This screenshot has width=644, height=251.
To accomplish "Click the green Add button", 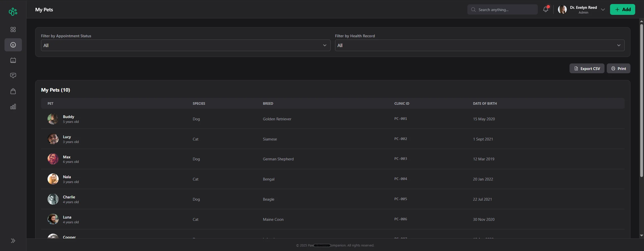I will [x=622, y=10].
